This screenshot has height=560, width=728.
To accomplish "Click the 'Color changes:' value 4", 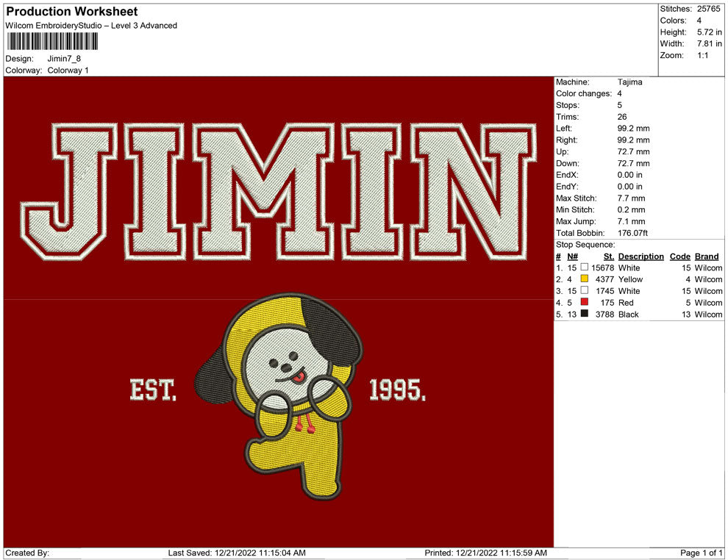I will pyautogui.click(x=620, y=94).
